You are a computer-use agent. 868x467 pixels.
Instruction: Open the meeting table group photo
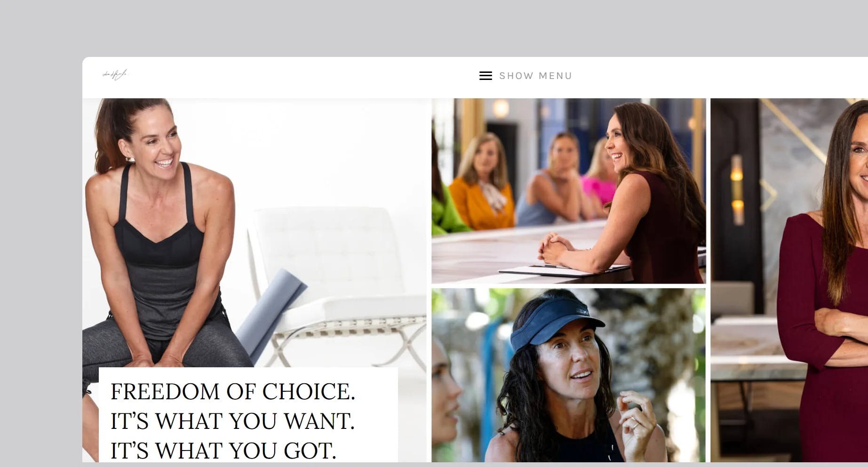(x=568, y=191)
